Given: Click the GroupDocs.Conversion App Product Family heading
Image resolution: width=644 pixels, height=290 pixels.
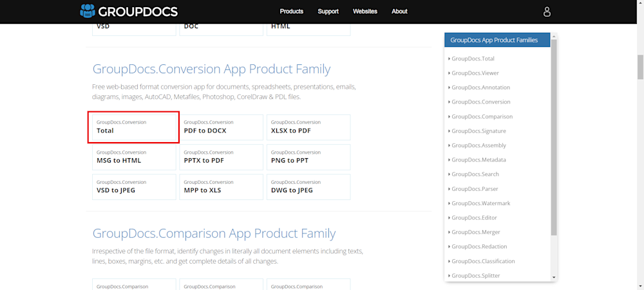Looking at the screenshot, I should (211, 69).
